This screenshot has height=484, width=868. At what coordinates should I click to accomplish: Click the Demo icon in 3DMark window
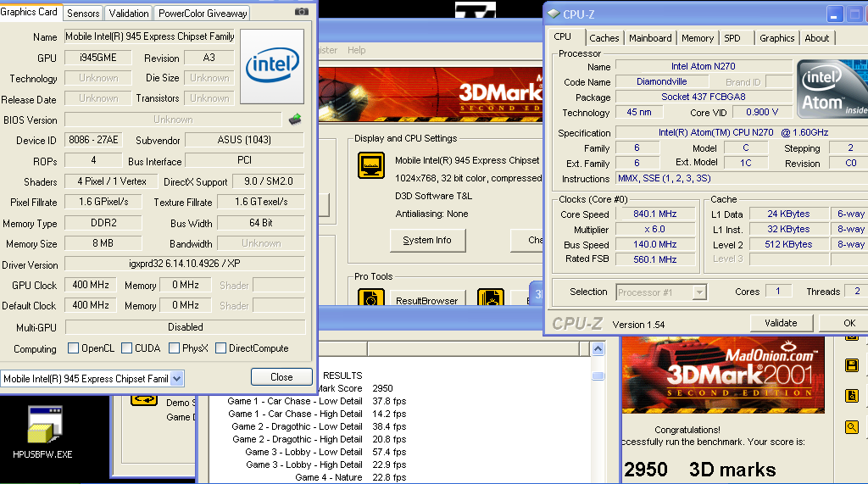(144, 400)
